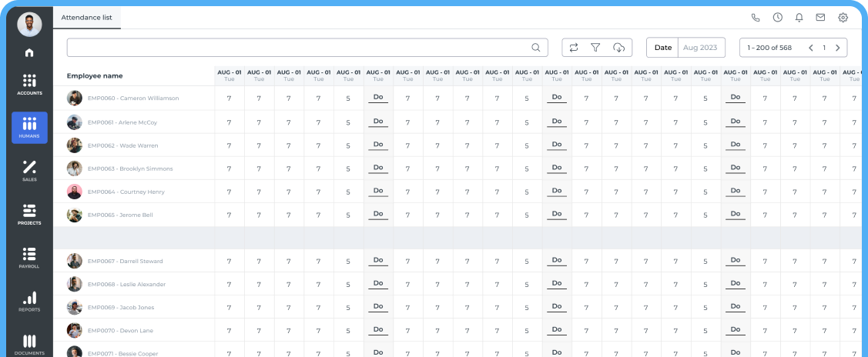This screenshot has width=868, height=357.
Task: Navigate to the Projects module
Action: [x=29, y=214]
